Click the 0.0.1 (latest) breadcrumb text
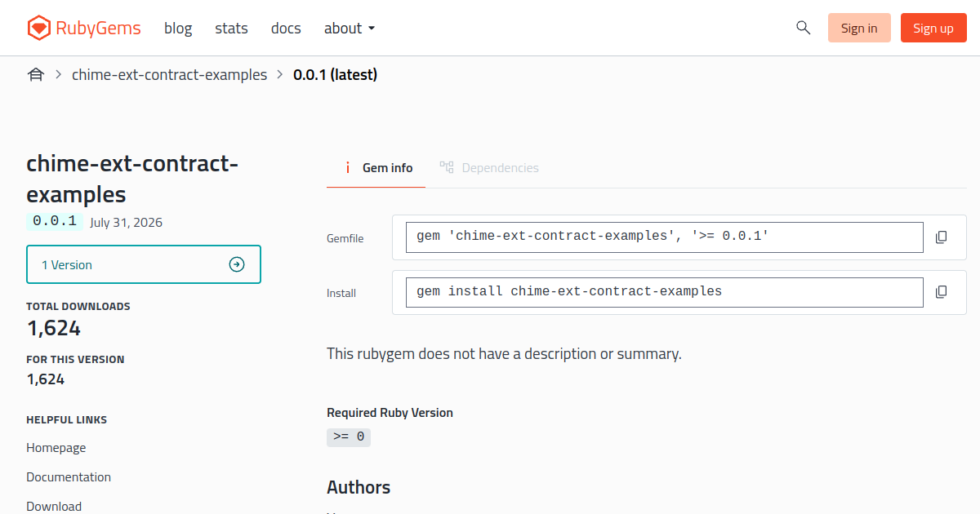 coord(335,75)
